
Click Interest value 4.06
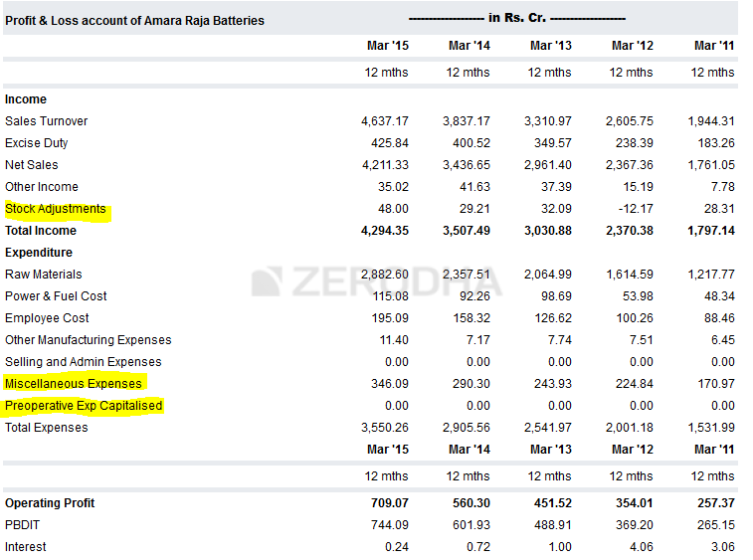click(642, 546)
